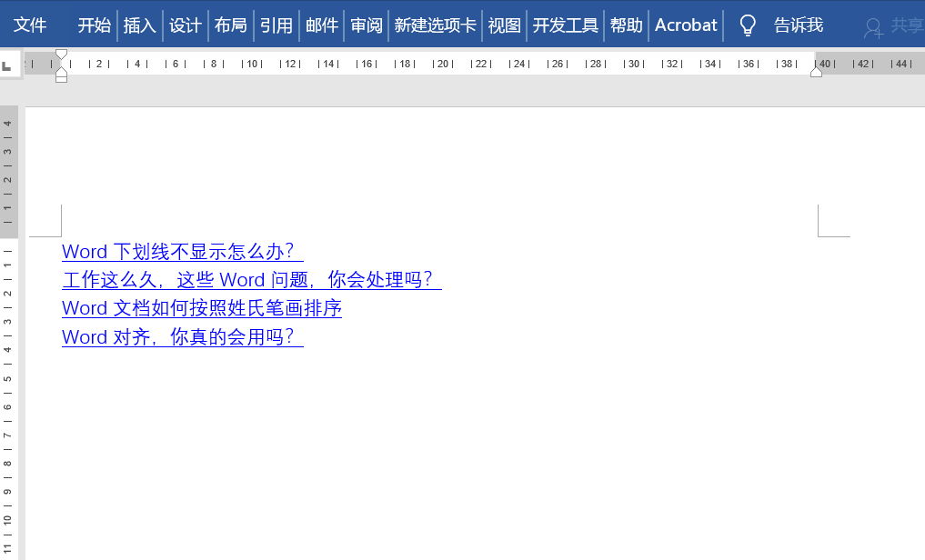Image resolution: width=925 pixels, height=560 pixels.
Task: Click the vertical ruler on left edge
Action: [8, 333]
